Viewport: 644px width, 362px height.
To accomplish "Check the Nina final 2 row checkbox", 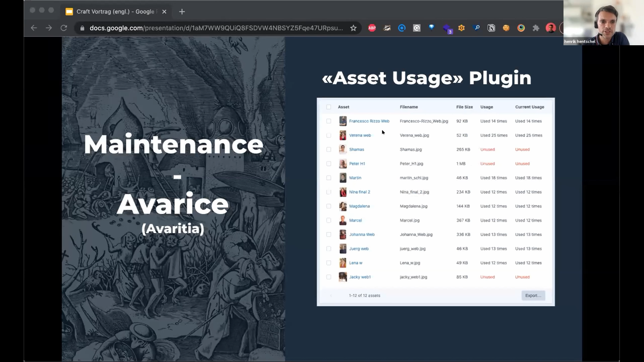I will click(329, 192).
